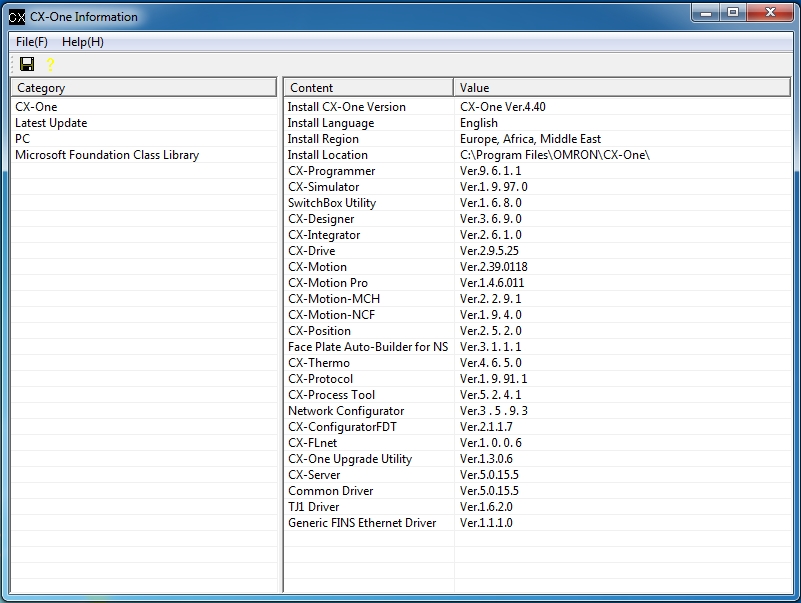Select the CX-Drive row
Viewport: 801px width, 603px height.
[537, 251]
